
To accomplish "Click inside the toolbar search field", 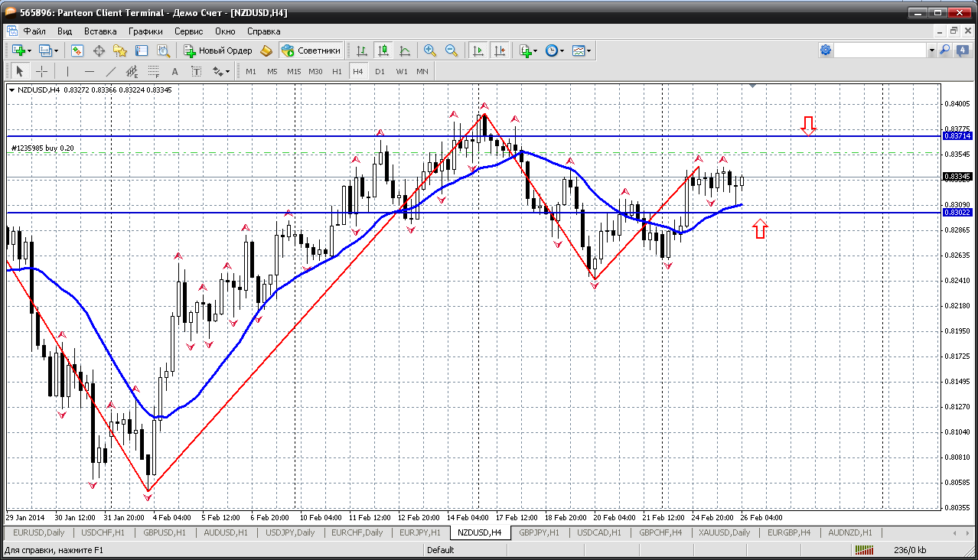I will coord(880,50).
